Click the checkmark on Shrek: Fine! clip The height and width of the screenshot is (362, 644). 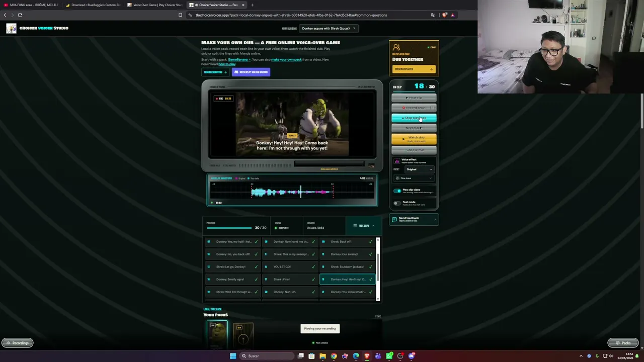tap(313, 280)
